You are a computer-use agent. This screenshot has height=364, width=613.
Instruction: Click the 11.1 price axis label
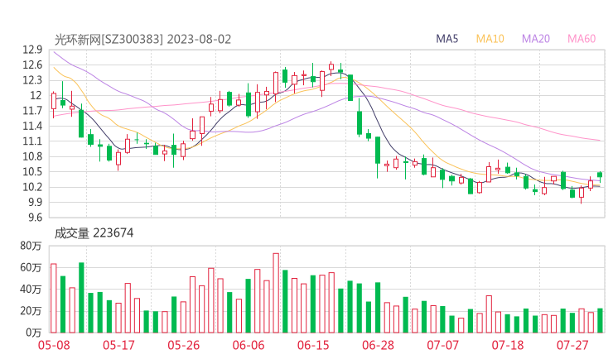(x=32, y=141)
